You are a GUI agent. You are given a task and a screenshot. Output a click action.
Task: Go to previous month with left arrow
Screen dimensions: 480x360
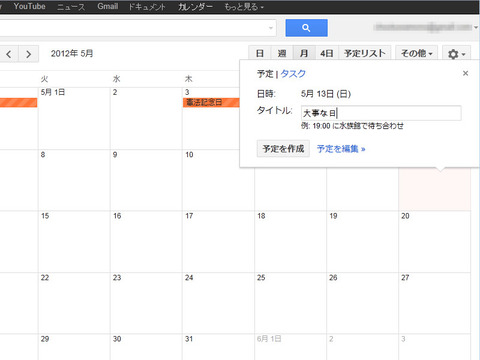(9, 54)
